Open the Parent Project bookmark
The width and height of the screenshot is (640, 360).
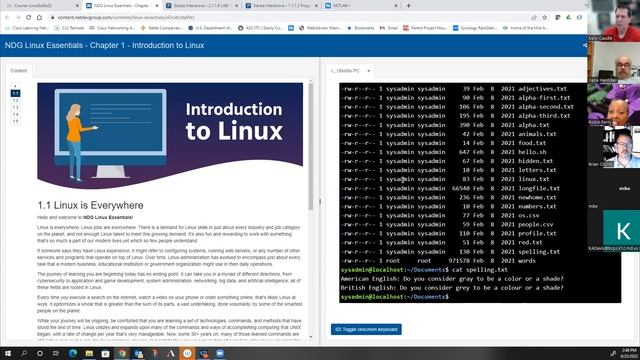click(425, 28)
